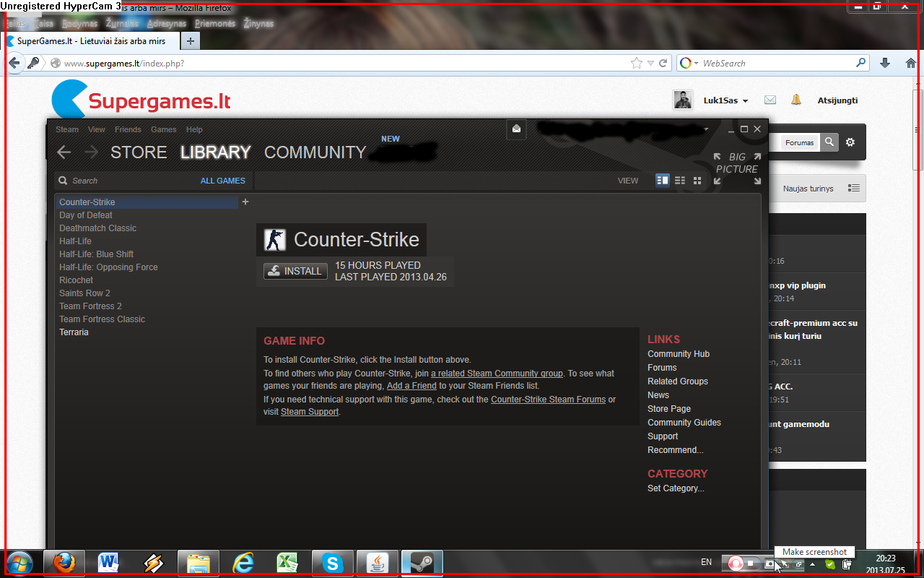Viewport: 924px width, 578px height.
Task: Click Set Category...
Action: (676, 488)
